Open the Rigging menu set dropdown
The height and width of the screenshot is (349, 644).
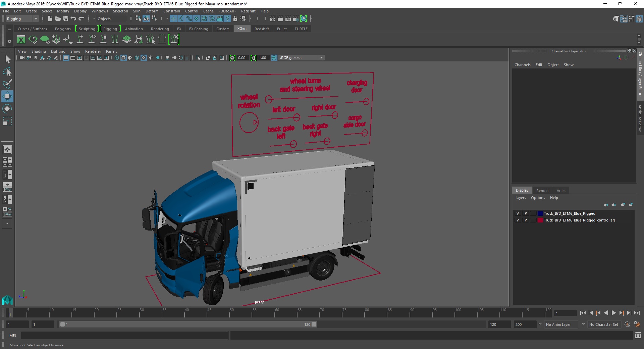(22, 19)
